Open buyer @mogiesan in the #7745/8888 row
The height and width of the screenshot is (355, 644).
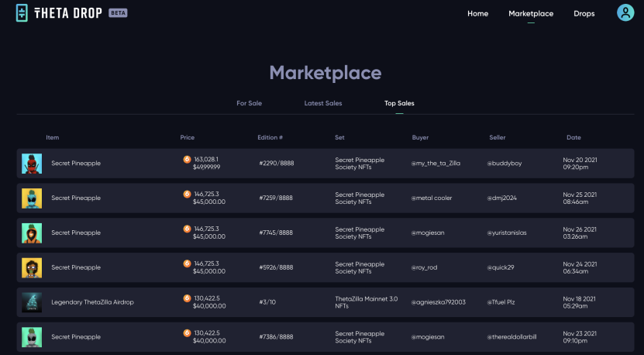point(428,233)
